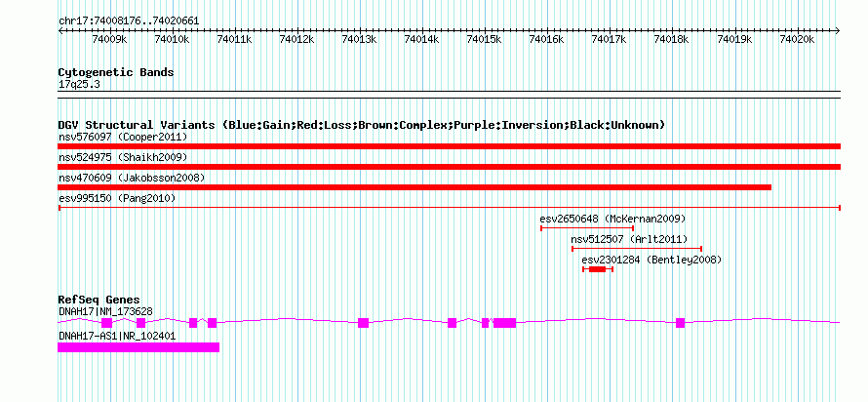Open the esv995150 (Pang2010) variant label
The height and width of the screenshot is (402, 868).
pyautogui.click(x=117, y=198)
